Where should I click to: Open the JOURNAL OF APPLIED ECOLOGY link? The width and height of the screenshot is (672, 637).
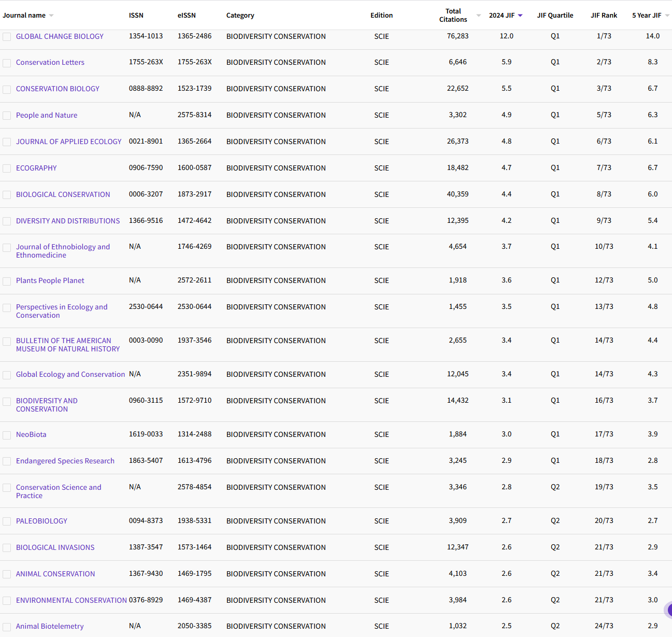(x=68, y=141)
